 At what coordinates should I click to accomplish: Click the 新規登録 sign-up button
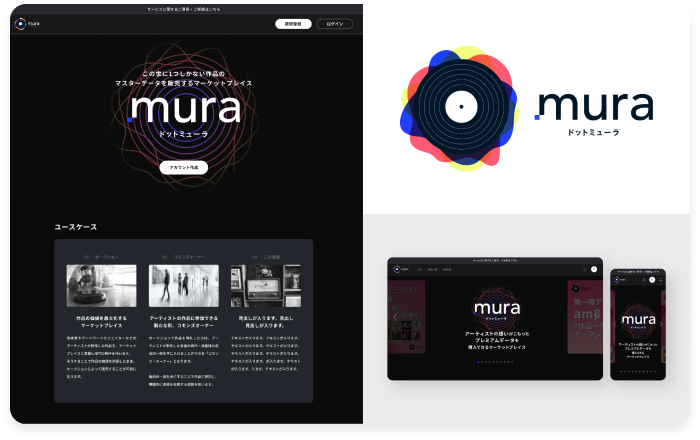289,23
